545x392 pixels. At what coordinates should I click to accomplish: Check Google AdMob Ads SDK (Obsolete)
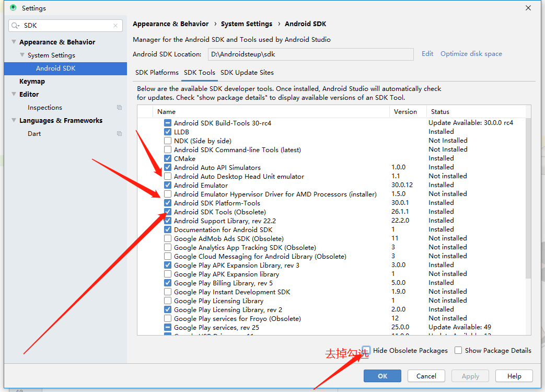point(168,238)
